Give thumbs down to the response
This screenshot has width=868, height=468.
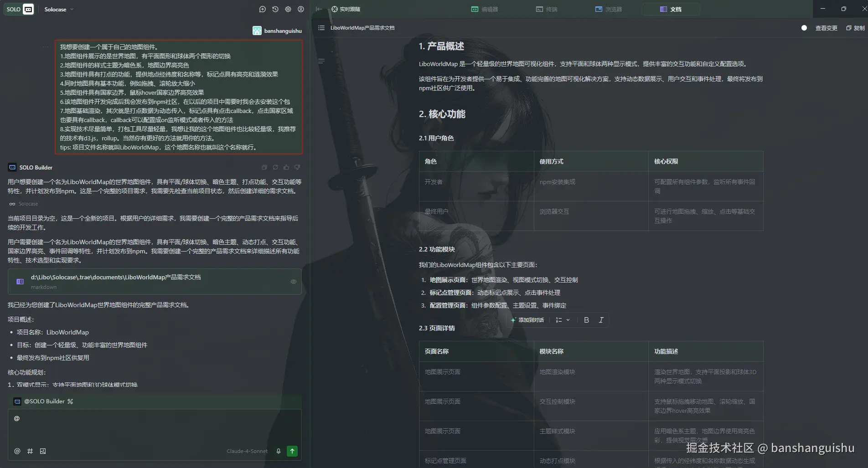(x=297, y=167)
